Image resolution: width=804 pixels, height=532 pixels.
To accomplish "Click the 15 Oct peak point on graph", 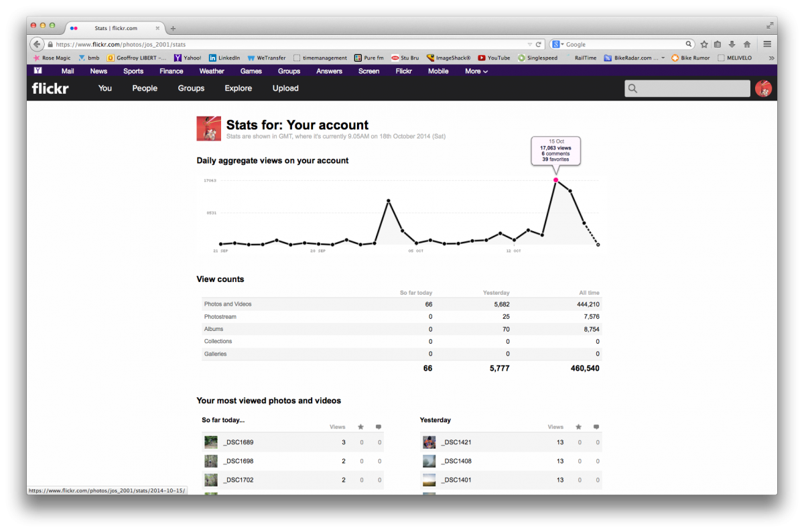I will pos(555,180).
